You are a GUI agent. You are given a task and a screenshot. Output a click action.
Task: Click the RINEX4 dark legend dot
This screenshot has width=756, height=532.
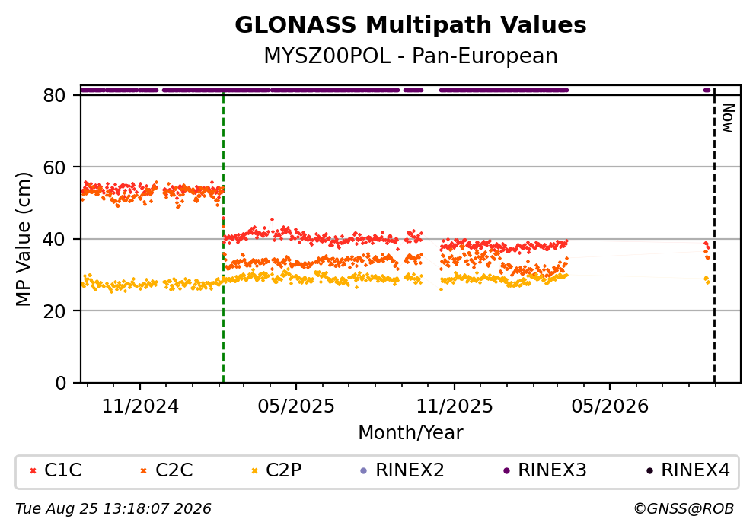pyautogui.click(x=649, y=471)
